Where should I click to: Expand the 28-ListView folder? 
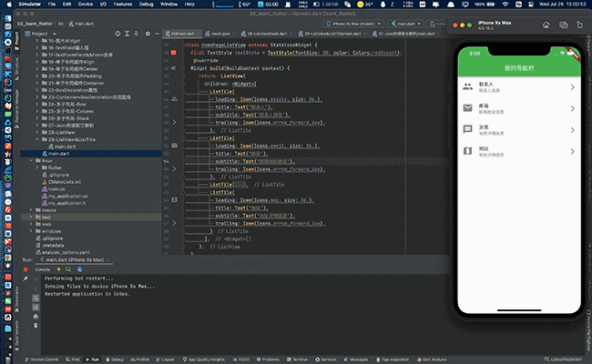click(x=37, y=132)
